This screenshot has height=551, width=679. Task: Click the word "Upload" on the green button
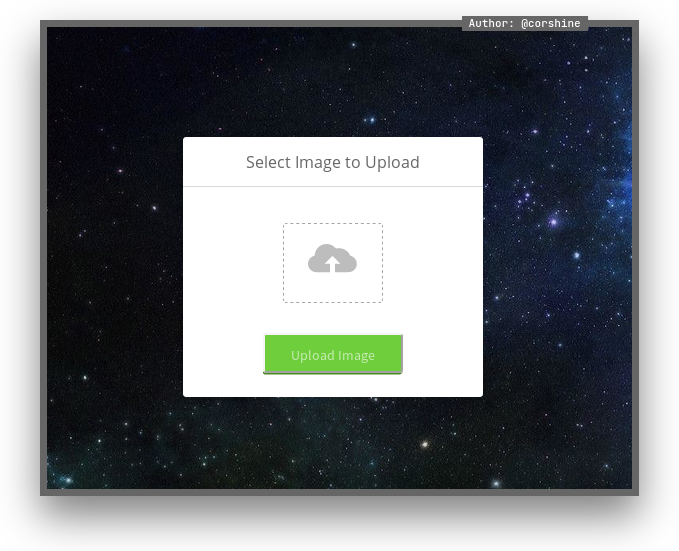coord(312,355)
